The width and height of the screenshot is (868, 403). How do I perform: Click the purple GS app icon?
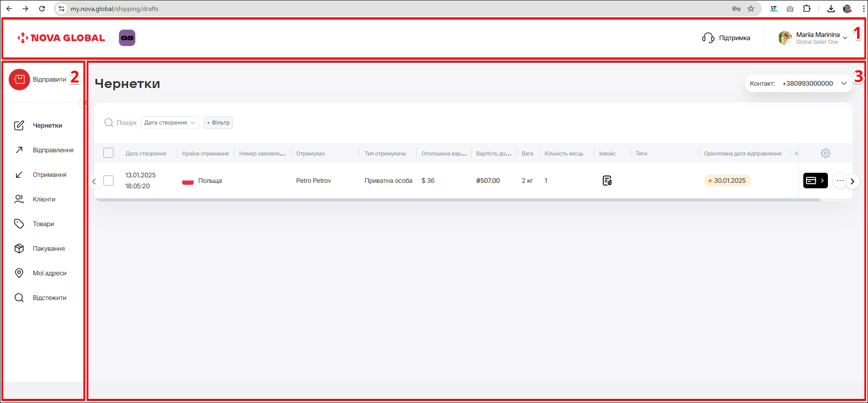[x=127, y=38]
